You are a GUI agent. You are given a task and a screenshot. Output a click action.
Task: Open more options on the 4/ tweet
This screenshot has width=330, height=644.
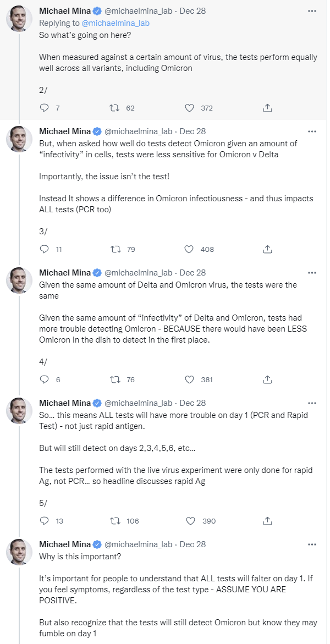click(312, 273)
